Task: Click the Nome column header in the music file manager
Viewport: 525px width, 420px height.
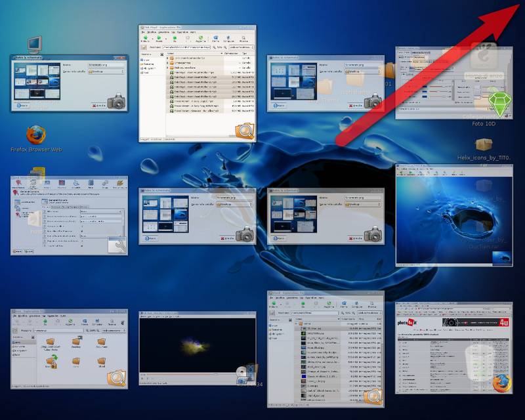Action: point(194,53)
